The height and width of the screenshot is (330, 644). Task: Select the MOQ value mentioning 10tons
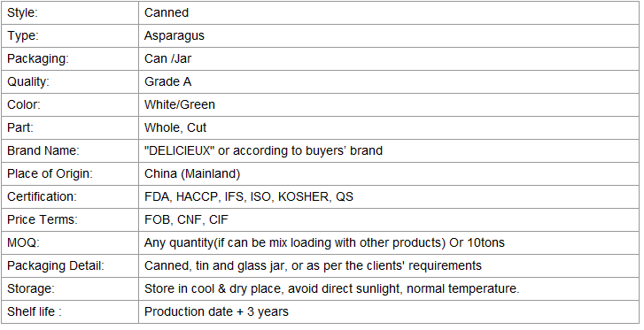(x=324, y=242)
